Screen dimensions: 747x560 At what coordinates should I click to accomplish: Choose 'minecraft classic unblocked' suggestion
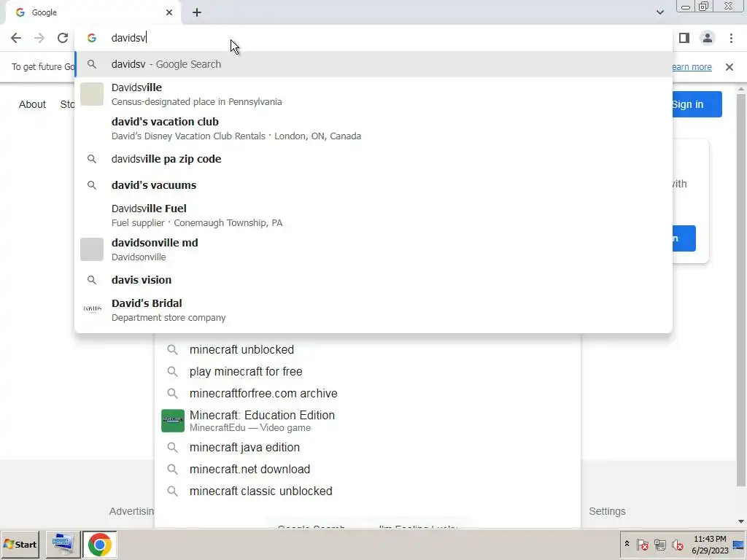[368, 491]
